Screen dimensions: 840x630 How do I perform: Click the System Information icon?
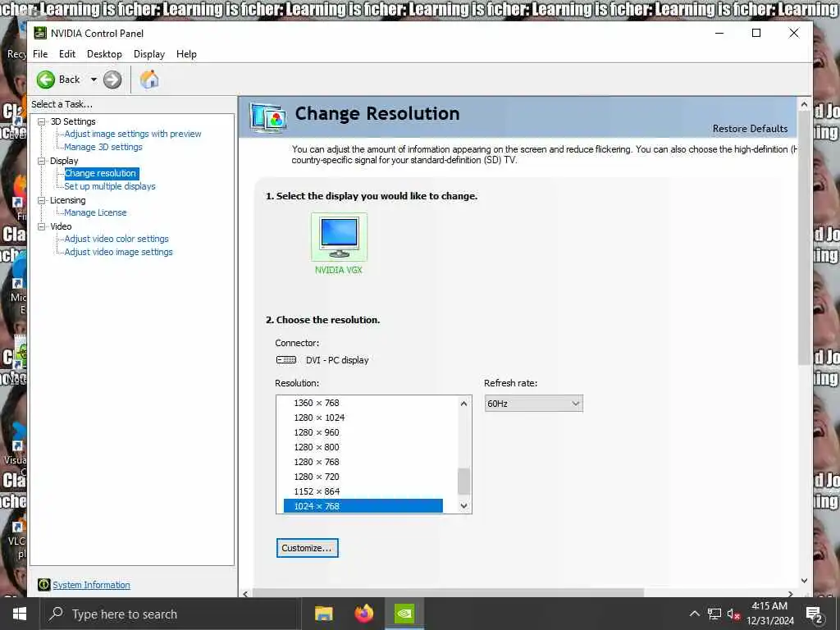44,585
